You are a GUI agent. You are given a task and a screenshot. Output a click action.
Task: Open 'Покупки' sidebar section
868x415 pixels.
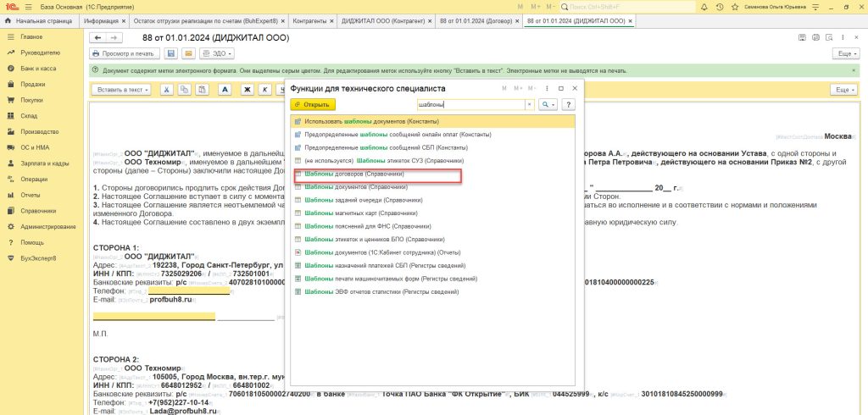[x=32, y=100]
